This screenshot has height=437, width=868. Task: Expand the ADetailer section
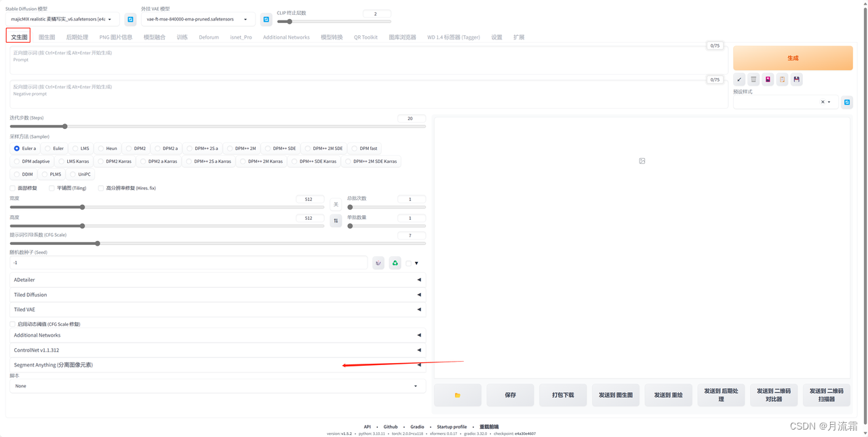coord(218,280)
